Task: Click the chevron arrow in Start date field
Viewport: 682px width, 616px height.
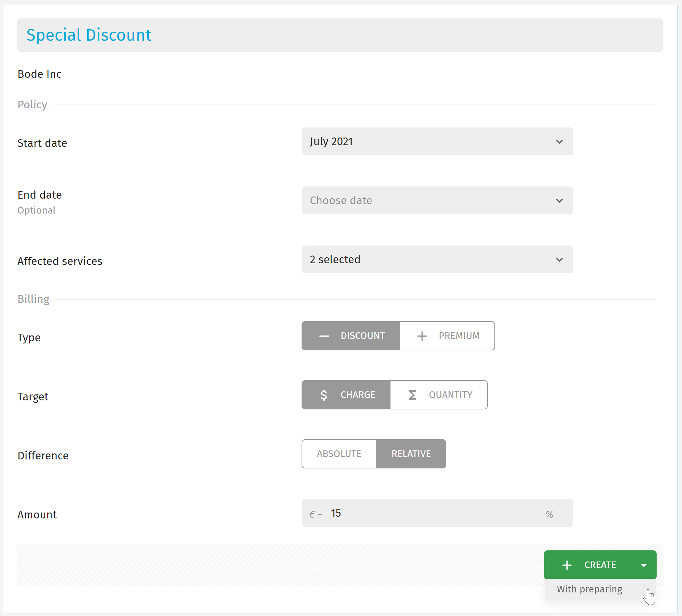Action: click(559, 142)
